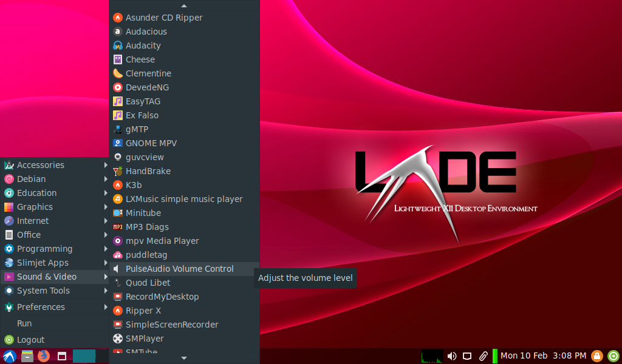Expand the Programming submenu arrow
622x364 pixels.
(106, 249)
